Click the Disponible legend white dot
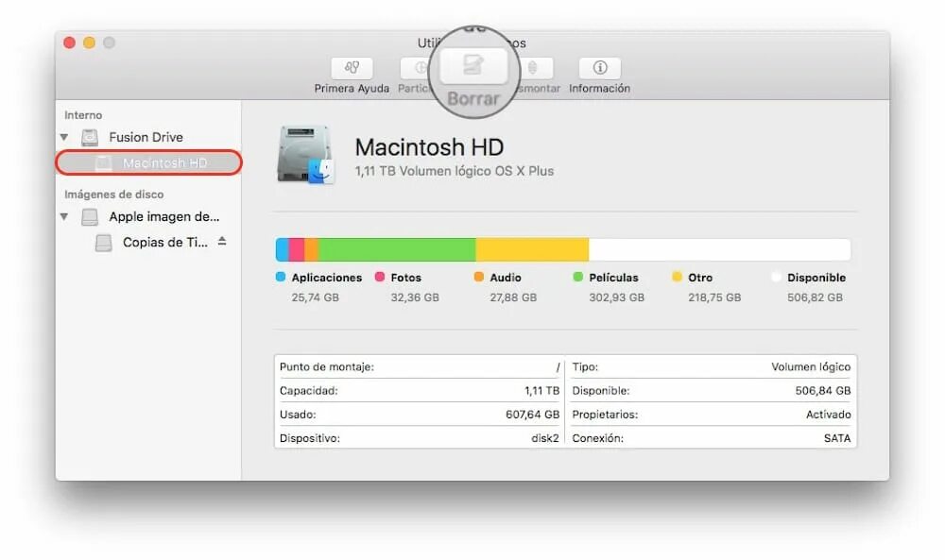Viewport: 945px width, 560px height. click(776, 277)
